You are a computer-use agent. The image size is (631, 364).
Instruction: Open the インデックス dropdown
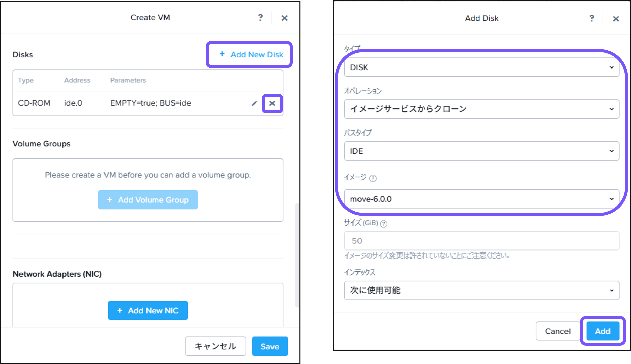[481, 290]
